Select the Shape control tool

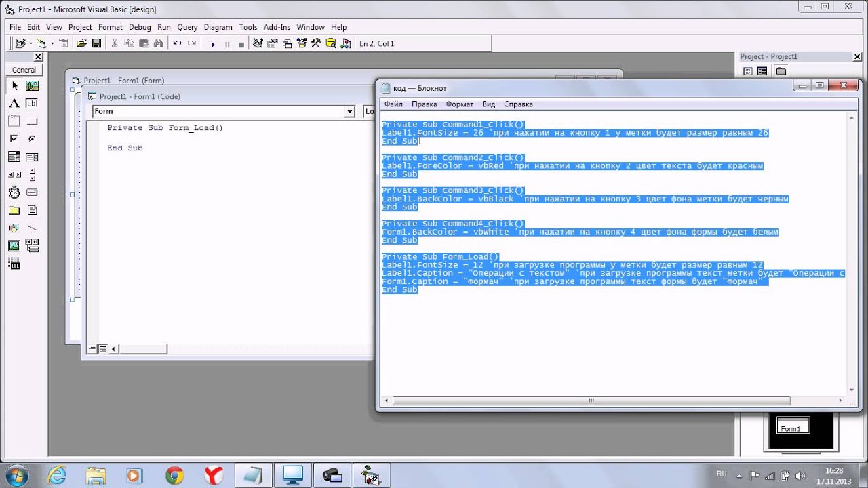[x=14, y=228]
